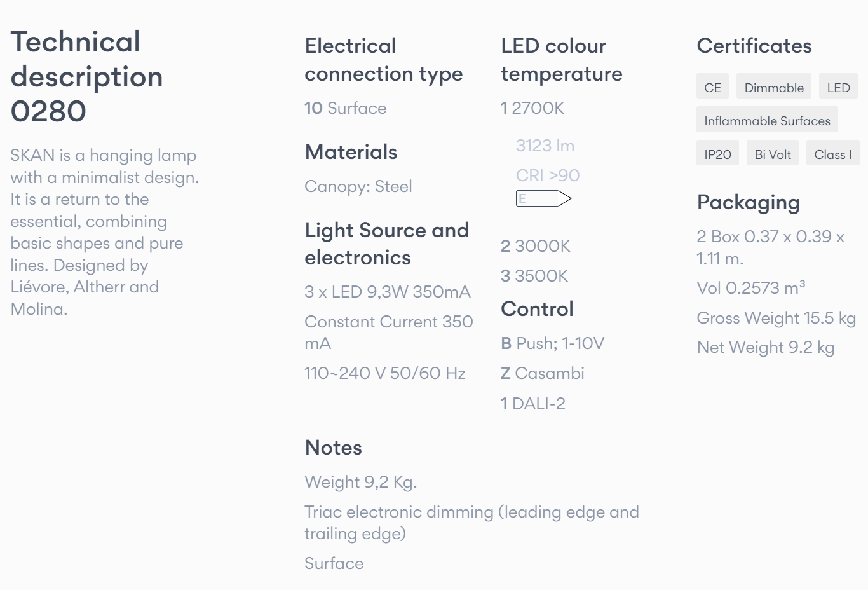Expand the 3000K colour temperature option

[x=536, y=246]
